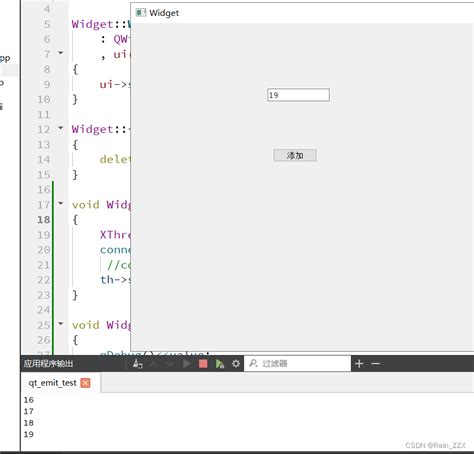Zoom in output text with the plus icon
The image size is (474, 454).
click(x=359, y=364)
